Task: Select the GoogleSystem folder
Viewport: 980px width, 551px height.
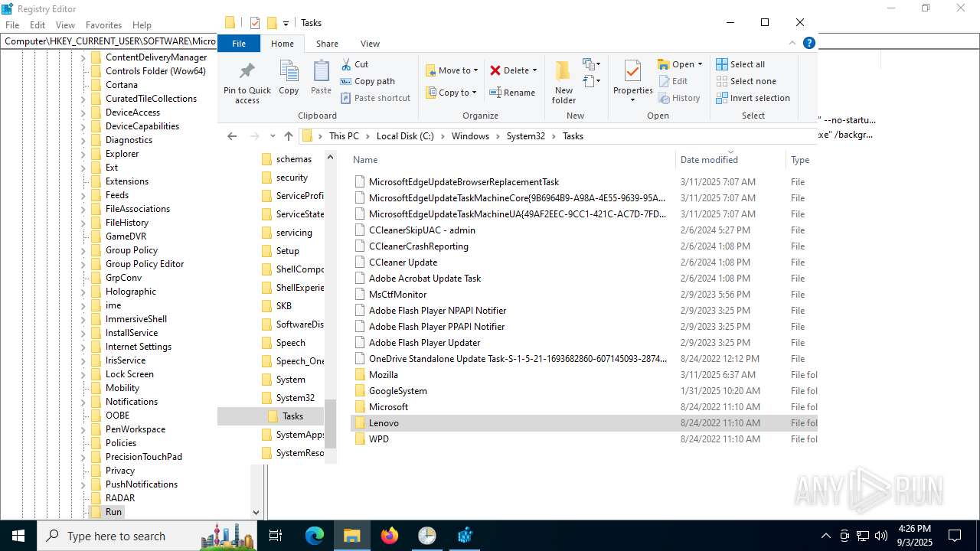Action: [x=397, y=391]
